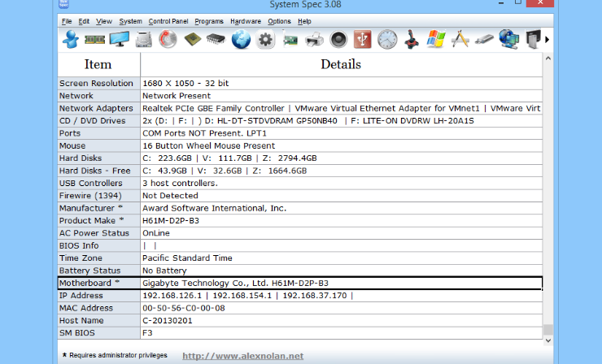Open the CD/DVD disc icon

(168, 39)
